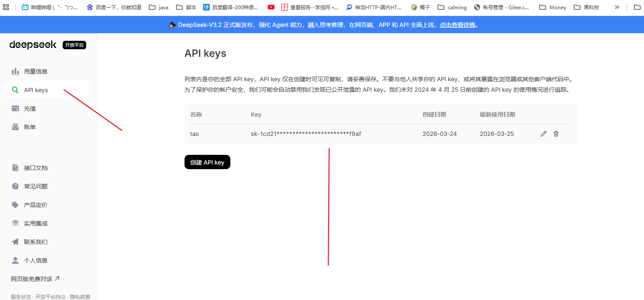Image resolution: width=644 pixels, height=300 pixels.
Task: Click 点击查看详情 in the banner
Action: 457,25
